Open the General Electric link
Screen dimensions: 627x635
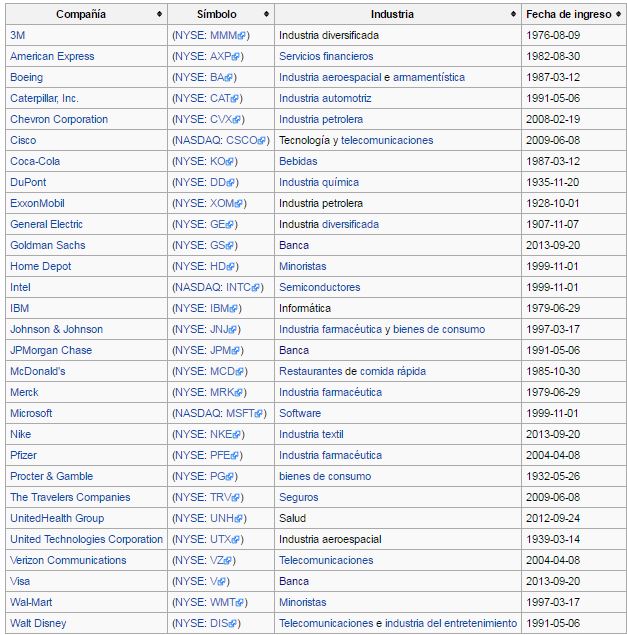pos(47,224)
